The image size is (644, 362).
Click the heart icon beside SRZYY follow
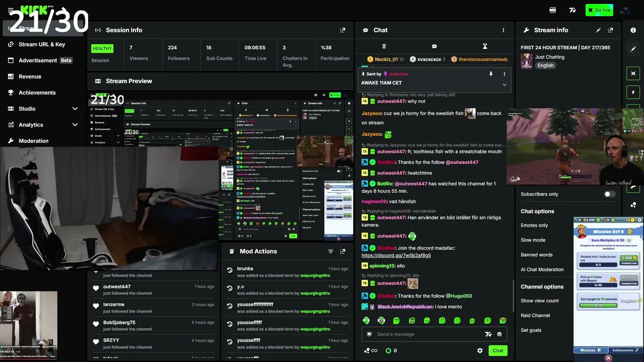click(96, 342)
